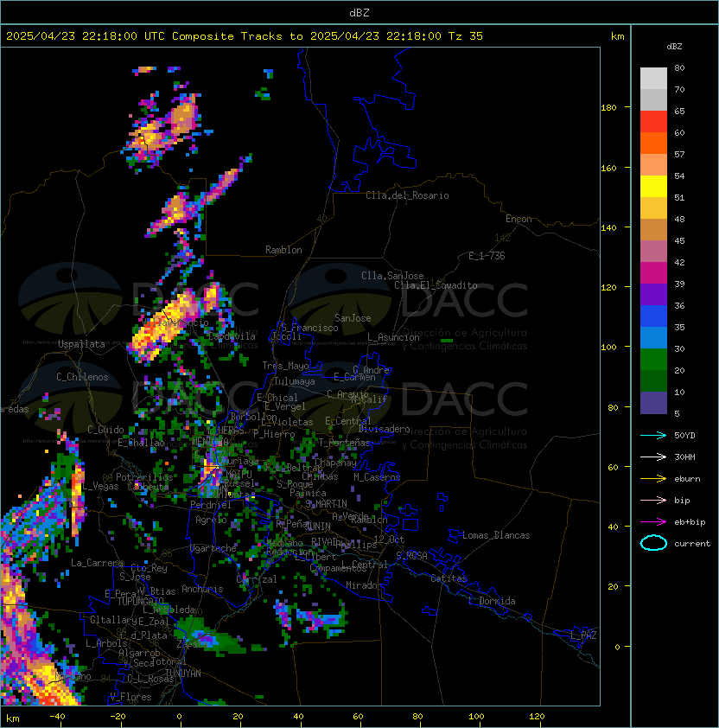Click the L_PAZ map label

(x=583, y=635)
